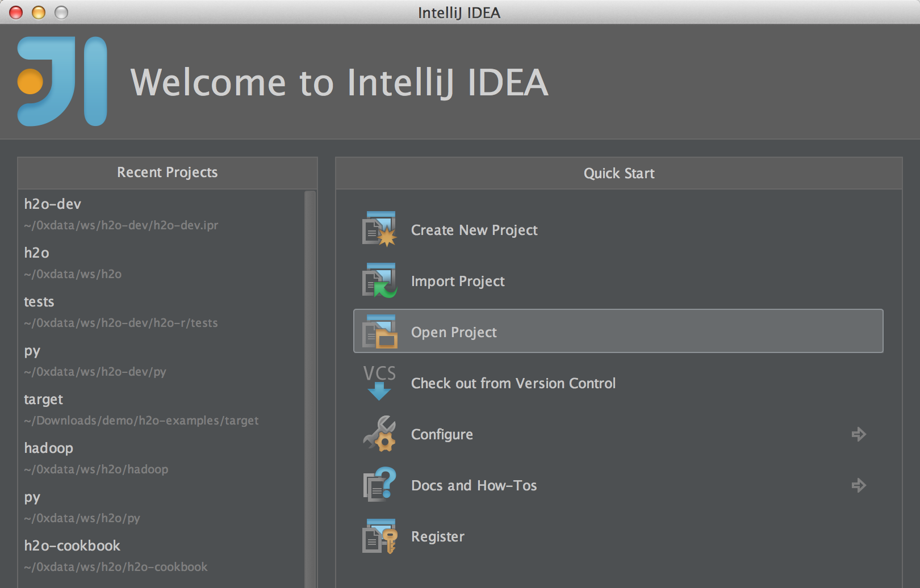The height and width of the screenshot is (588, 920).
Task: Open recent project hadoop
Action: click(x=48, y=448)
